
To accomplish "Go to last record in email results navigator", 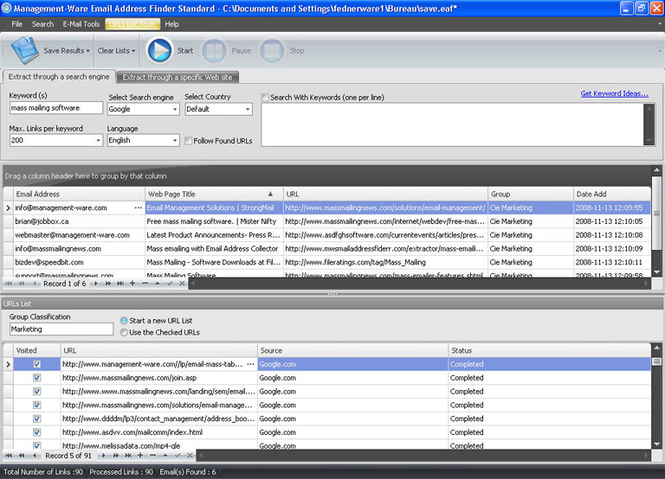I will (x=121, y=283).
